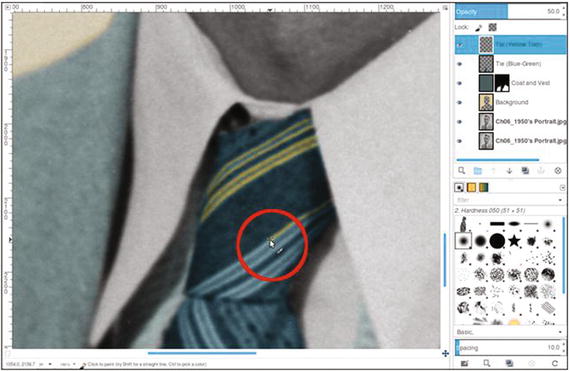This screenshot has height=371, width=570.
Task: Open the brush filter dropdown arrow
Action: click(560, 200)
